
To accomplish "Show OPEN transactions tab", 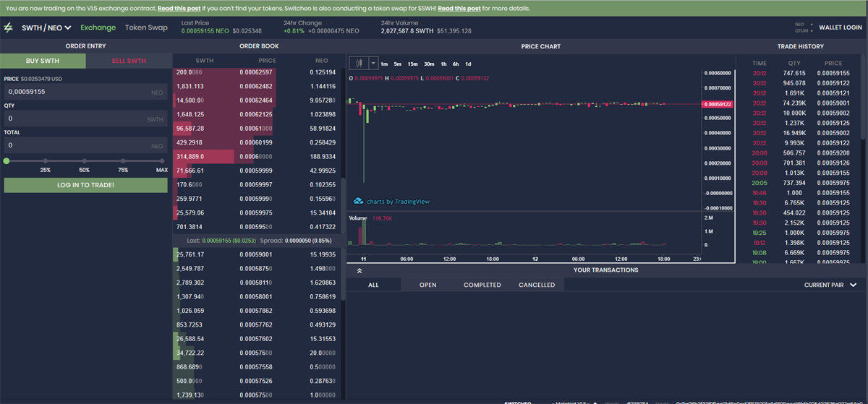I will [428, 285].
